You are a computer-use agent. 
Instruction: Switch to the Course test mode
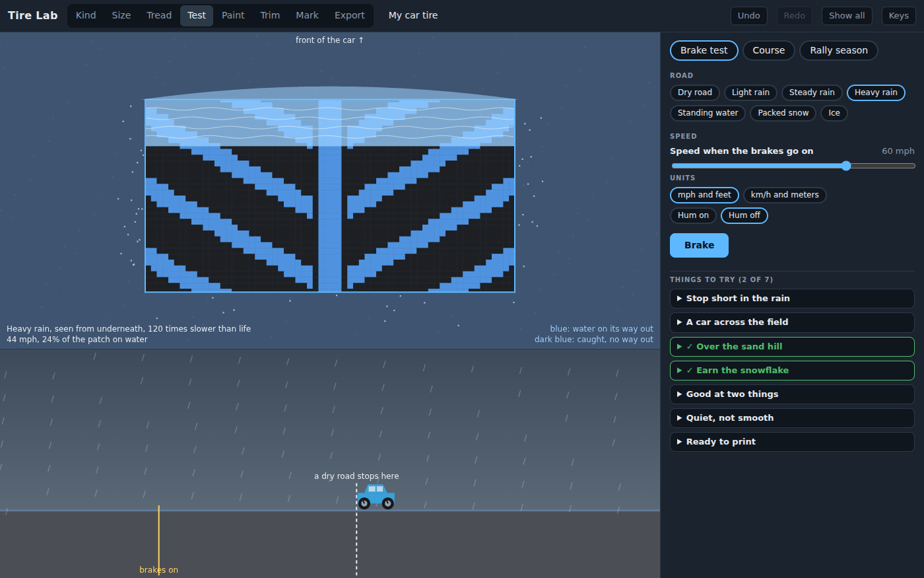click(x=769, y=50)
